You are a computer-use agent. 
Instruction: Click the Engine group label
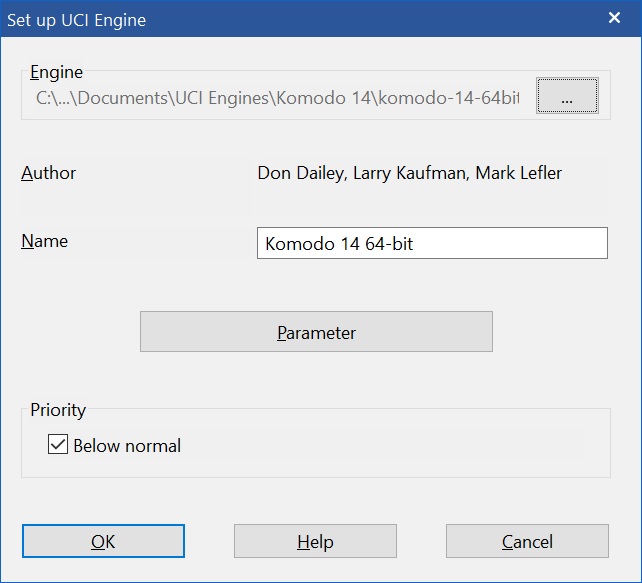tap(57, 72)
